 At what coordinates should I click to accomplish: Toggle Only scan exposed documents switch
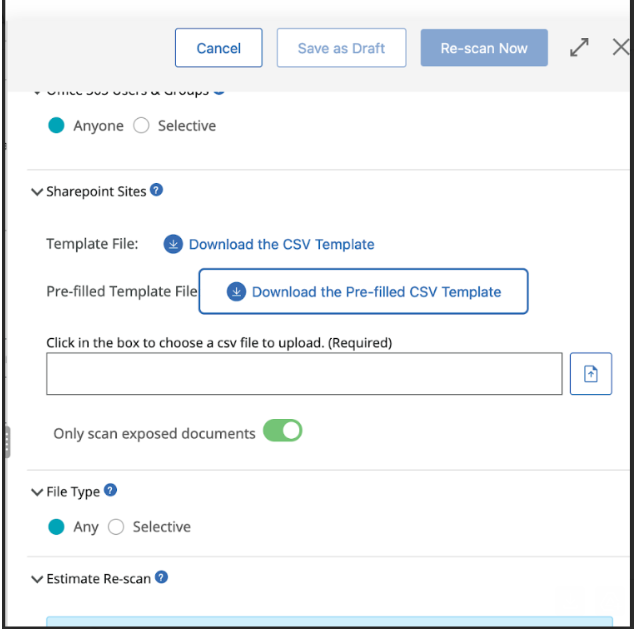[x=282, y=431]
